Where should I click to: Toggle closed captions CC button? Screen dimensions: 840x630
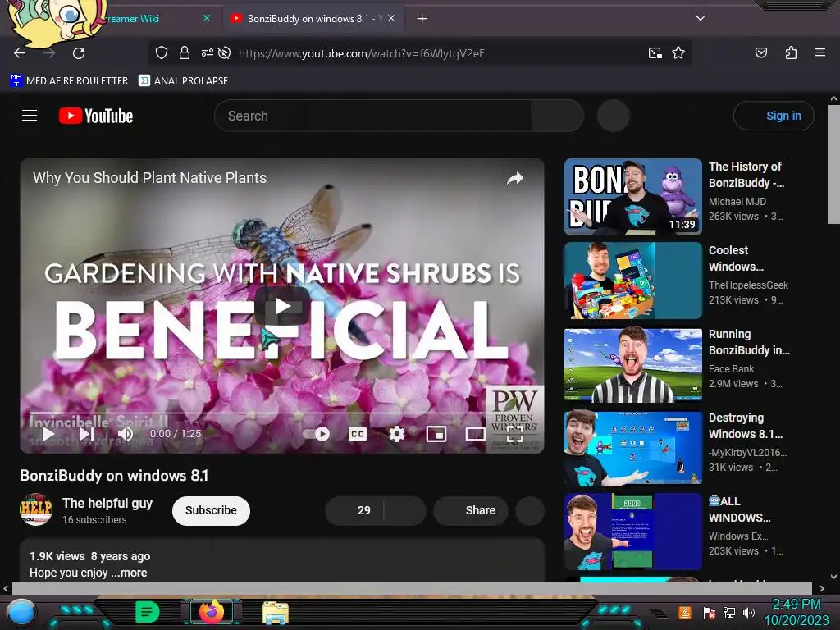pyautogui.click(x=358, y=434)
